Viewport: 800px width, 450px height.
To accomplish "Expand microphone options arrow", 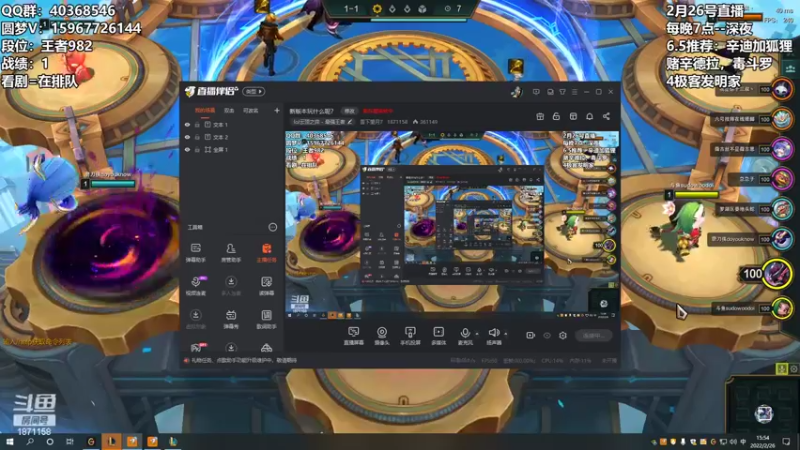I will point(477,334).
